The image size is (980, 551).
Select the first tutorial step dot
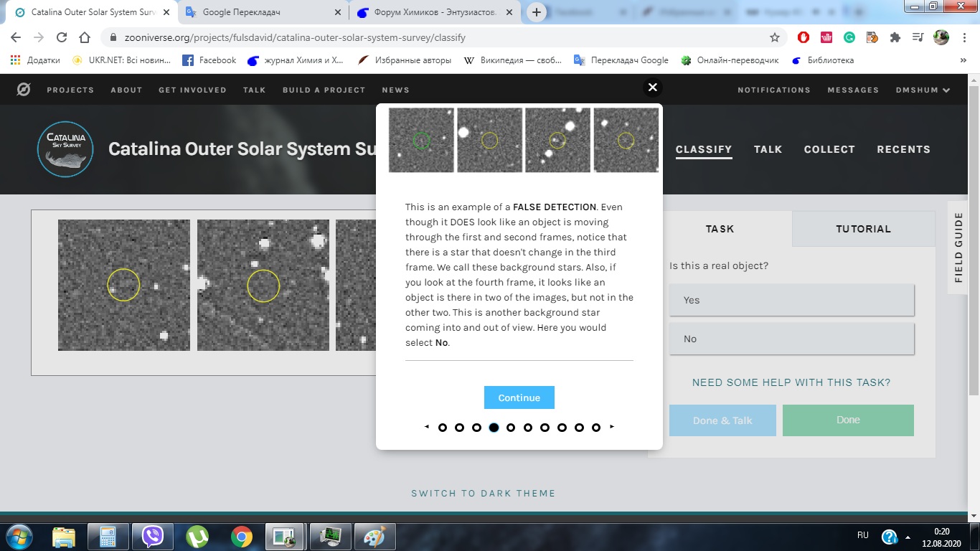443,428
